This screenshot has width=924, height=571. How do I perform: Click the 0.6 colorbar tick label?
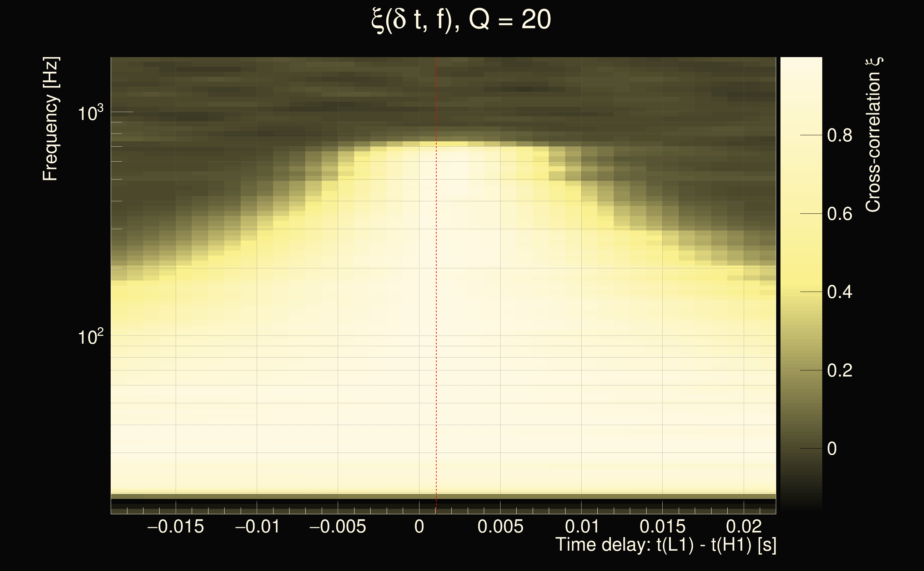pyautogui.click(x=839, y=214)
